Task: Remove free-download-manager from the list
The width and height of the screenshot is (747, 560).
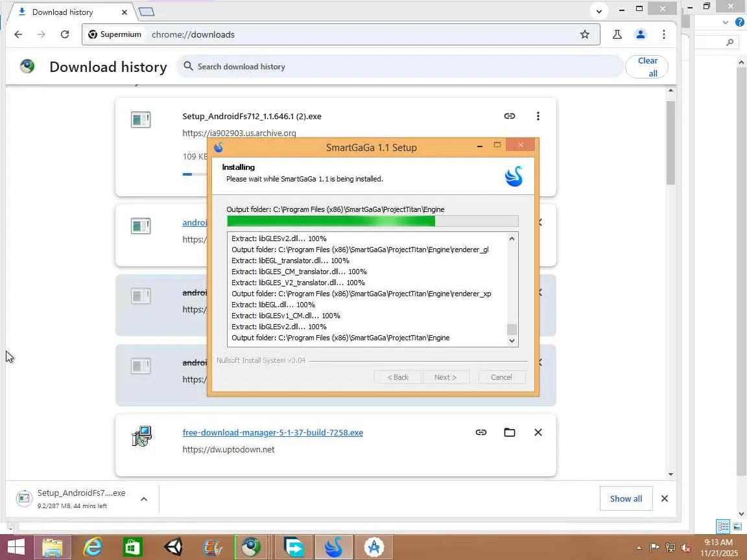Action: [538, 432]
